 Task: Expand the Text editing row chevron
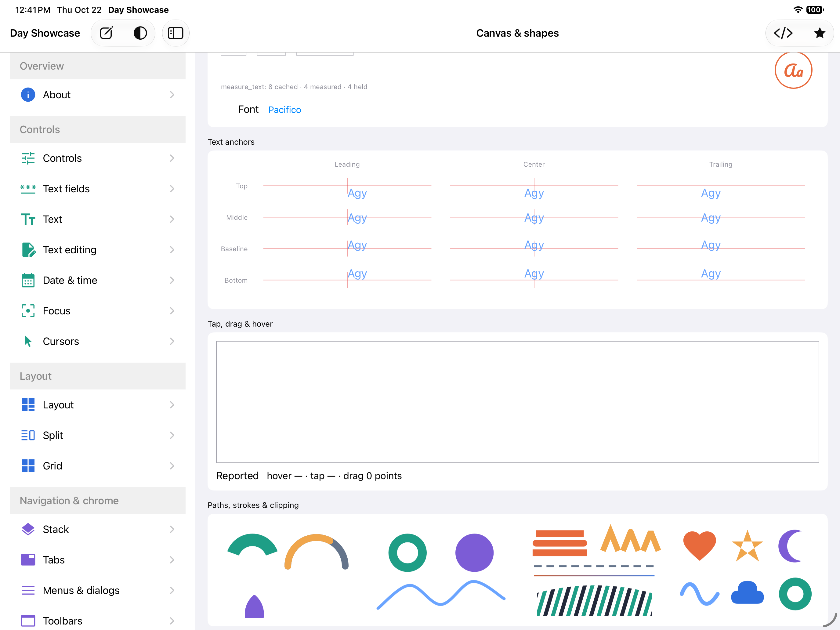point(172,249)
